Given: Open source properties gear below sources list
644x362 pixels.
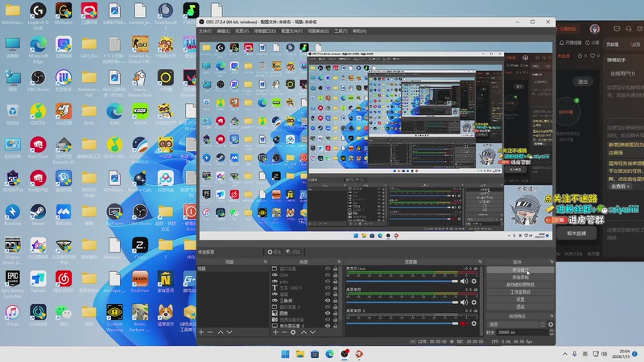Looking at the screenshot, I should [293, 332].
